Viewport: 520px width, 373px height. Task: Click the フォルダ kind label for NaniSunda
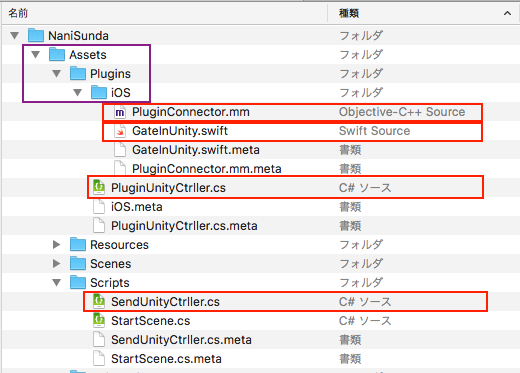pyautogui.click(x=361, y=35)
